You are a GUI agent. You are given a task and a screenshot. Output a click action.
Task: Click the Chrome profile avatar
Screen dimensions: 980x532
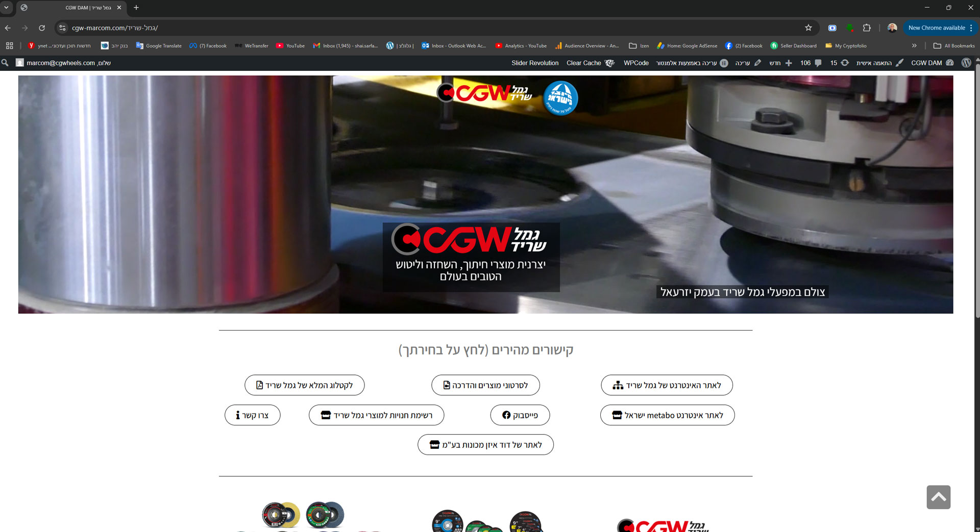click(892, 28)
